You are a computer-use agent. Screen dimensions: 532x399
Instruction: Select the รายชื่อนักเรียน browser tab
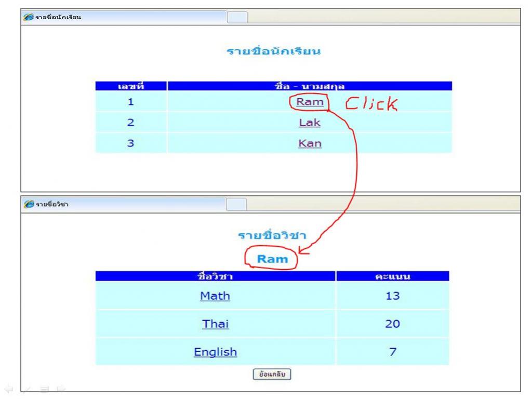[x=124, y=17]
